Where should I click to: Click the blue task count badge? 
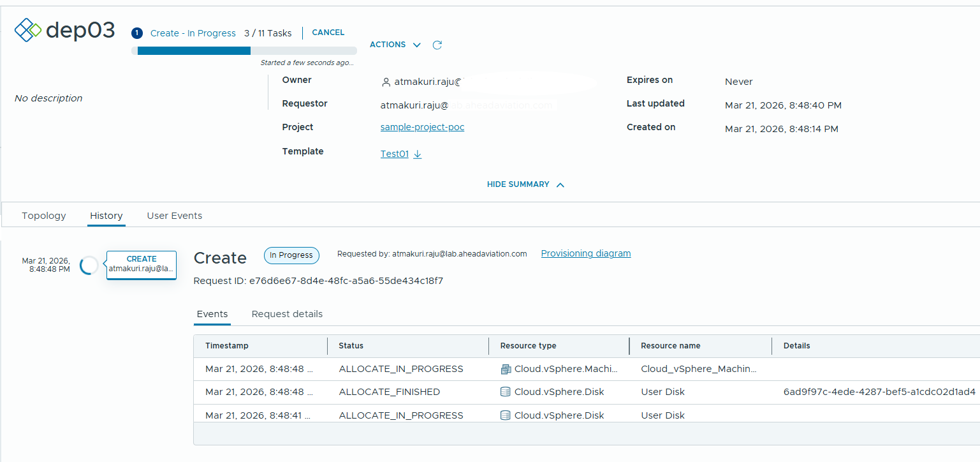(136, 33)
